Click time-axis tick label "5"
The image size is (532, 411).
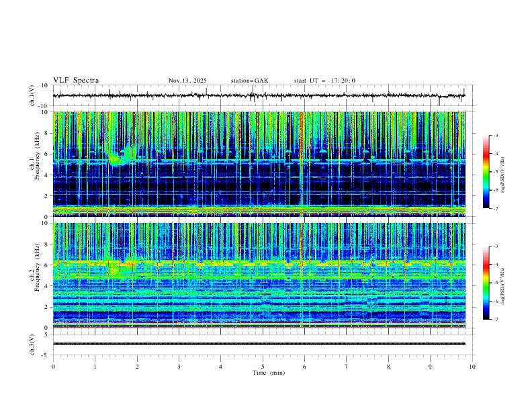tap(263, 367)
